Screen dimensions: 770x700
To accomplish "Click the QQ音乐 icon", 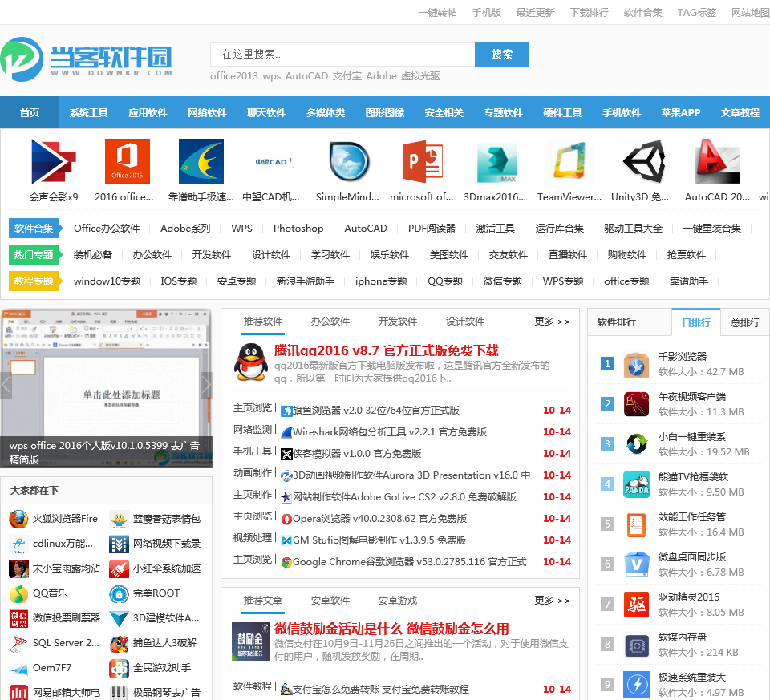I will tap(18, 593).
